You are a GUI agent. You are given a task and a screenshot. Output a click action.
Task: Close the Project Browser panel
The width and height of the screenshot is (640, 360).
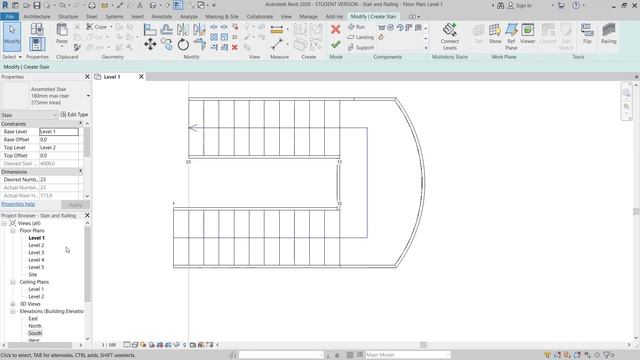click(87, 215)
